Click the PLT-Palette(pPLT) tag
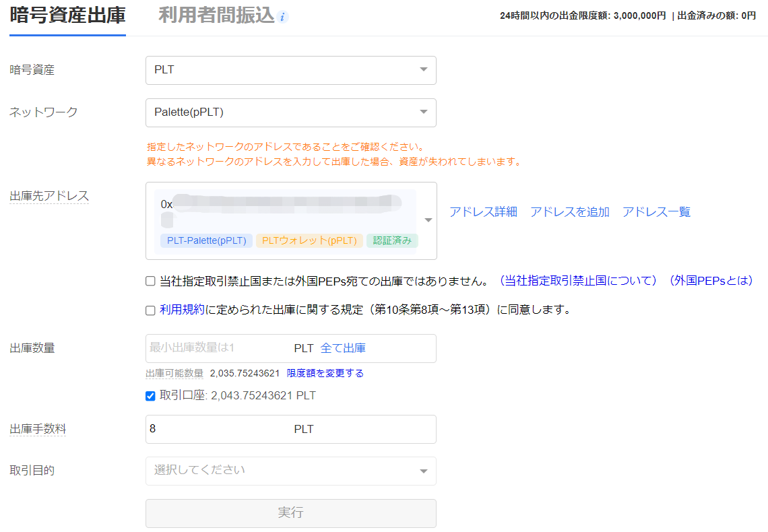The width and height of the screenshot is (768, 532). coord(206,241)
